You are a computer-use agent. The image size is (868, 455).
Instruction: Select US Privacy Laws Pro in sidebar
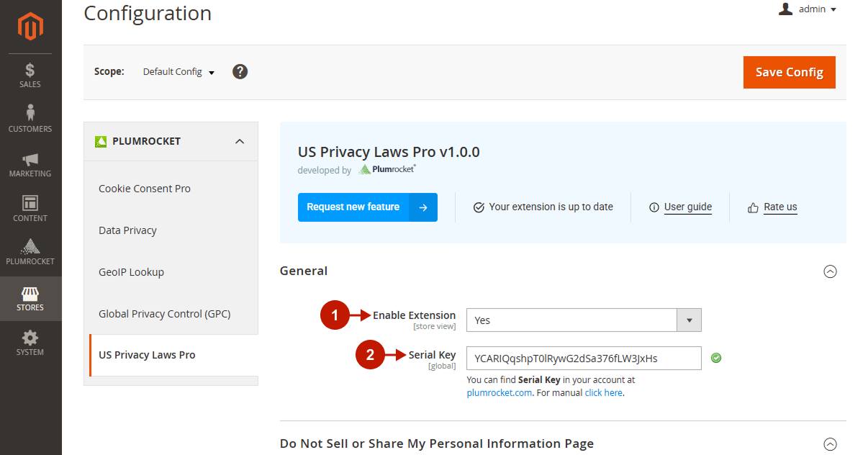[147, 355]
